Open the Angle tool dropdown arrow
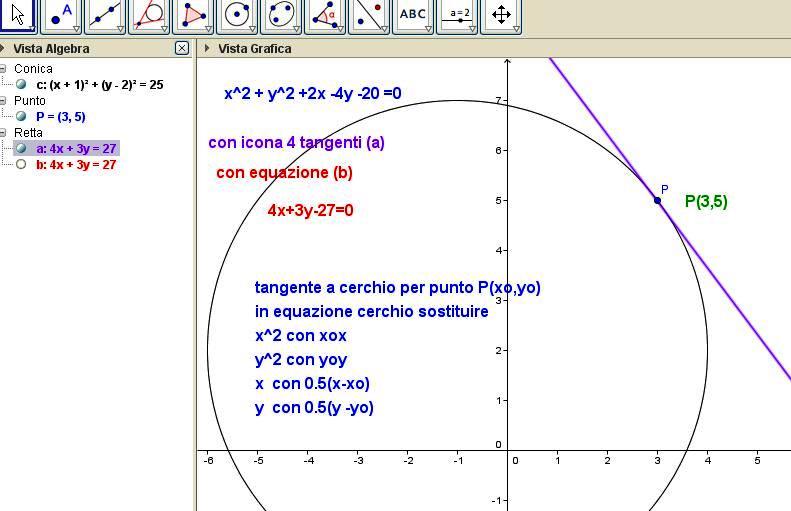 tap(341, 29)
